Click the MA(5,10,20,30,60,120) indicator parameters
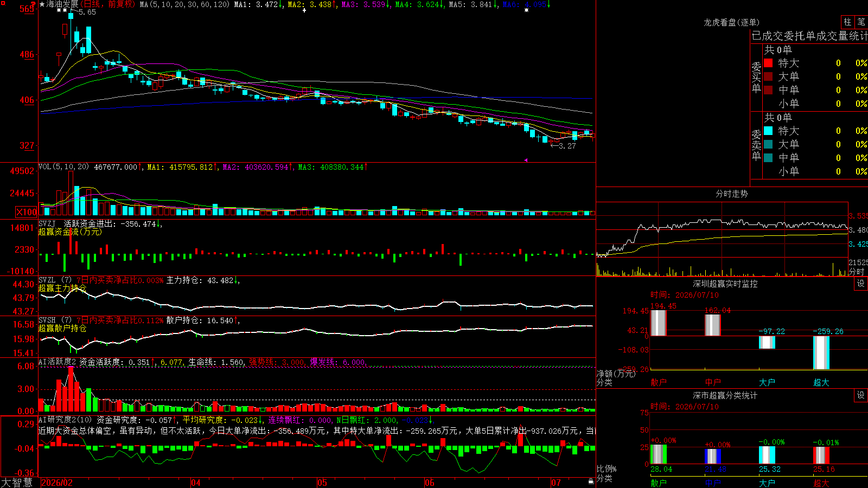 [185, 4]
